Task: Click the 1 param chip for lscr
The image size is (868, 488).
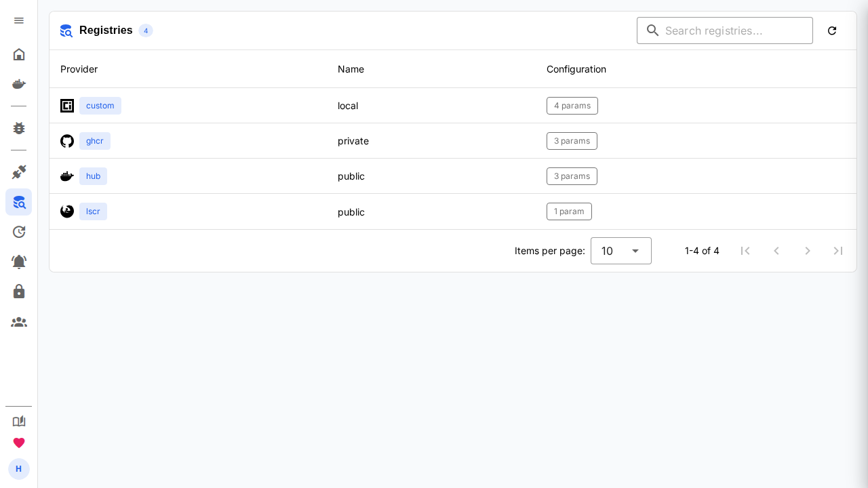Action: 569,211
